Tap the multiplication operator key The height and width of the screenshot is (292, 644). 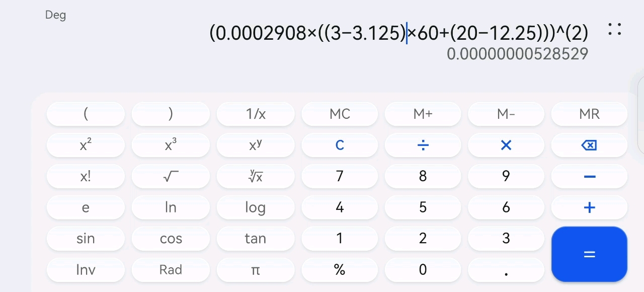[x=506, y=145]
